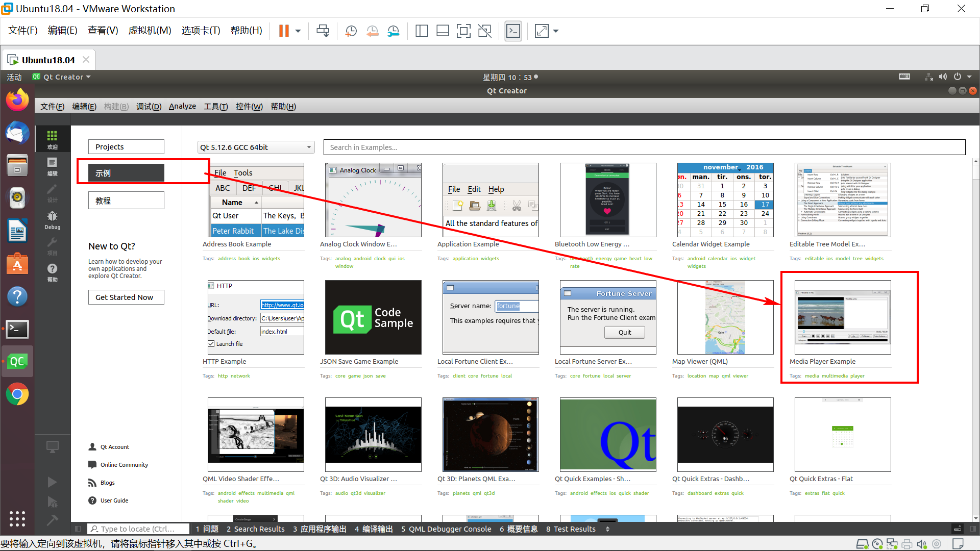Toggle the left sidebar button in status bar
Image resolution: width=980 pixels, height=551 pixels.
pos(78,529)
